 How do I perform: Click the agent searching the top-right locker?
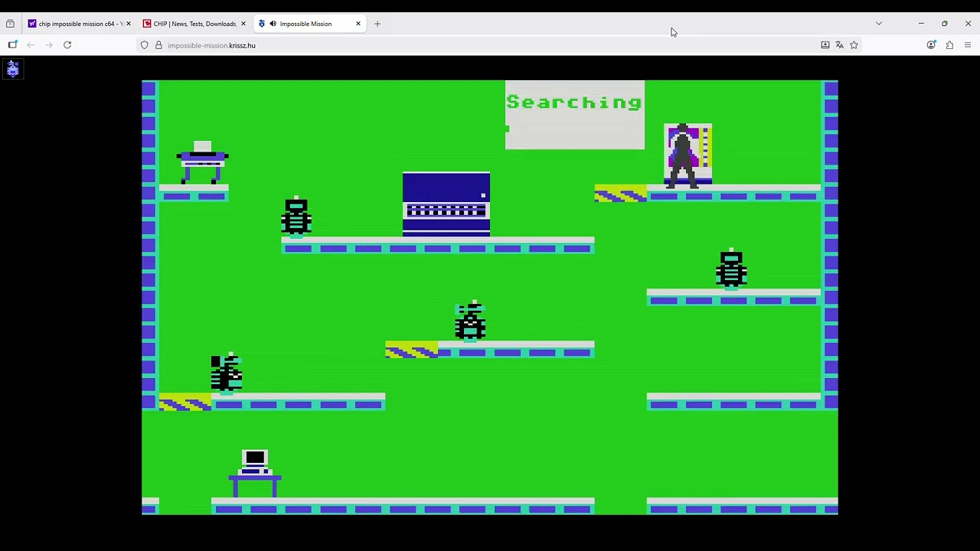point(681,156)
